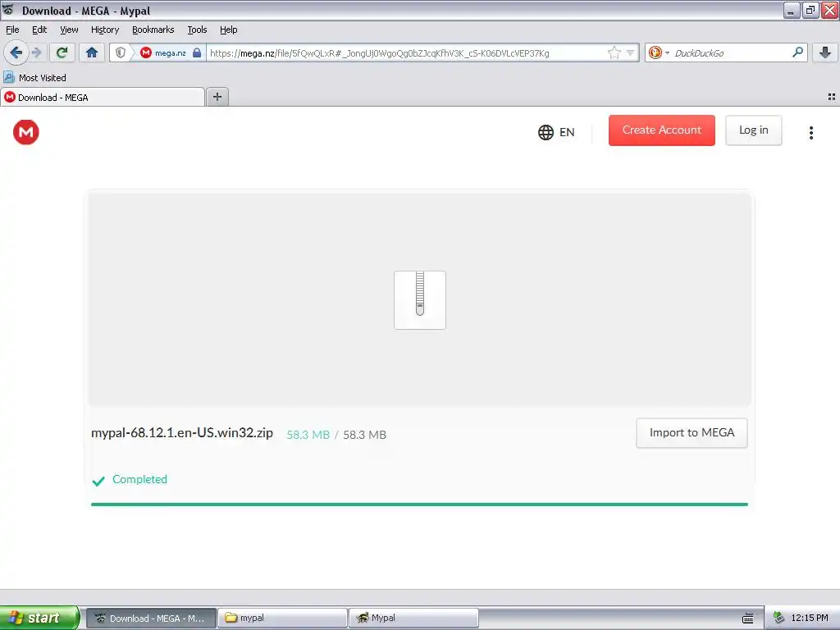
Task: Click the Create Account button
Action: click(x=662, y=130)
